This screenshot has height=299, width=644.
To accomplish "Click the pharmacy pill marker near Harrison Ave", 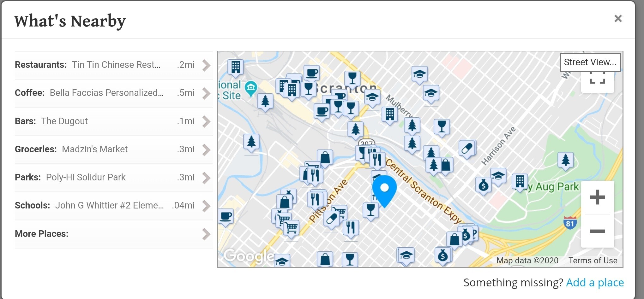I will pyautogui.click(x=467, y=148).
